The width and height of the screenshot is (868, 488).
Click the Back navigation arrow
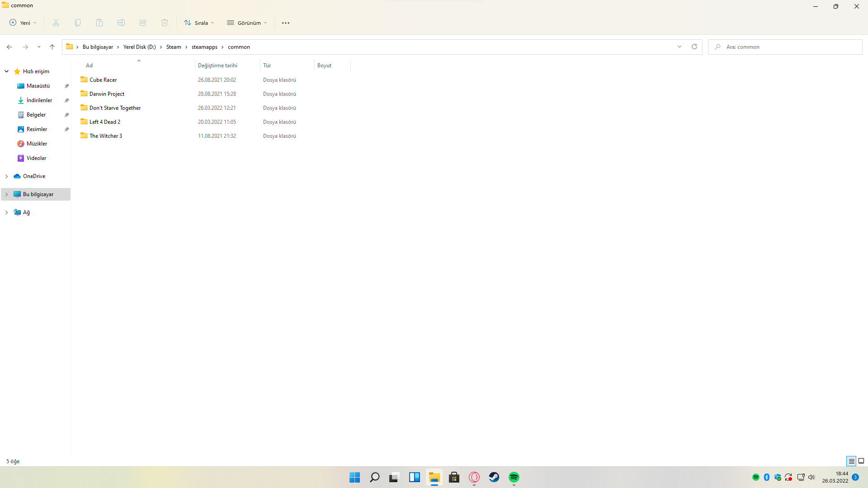9,47
